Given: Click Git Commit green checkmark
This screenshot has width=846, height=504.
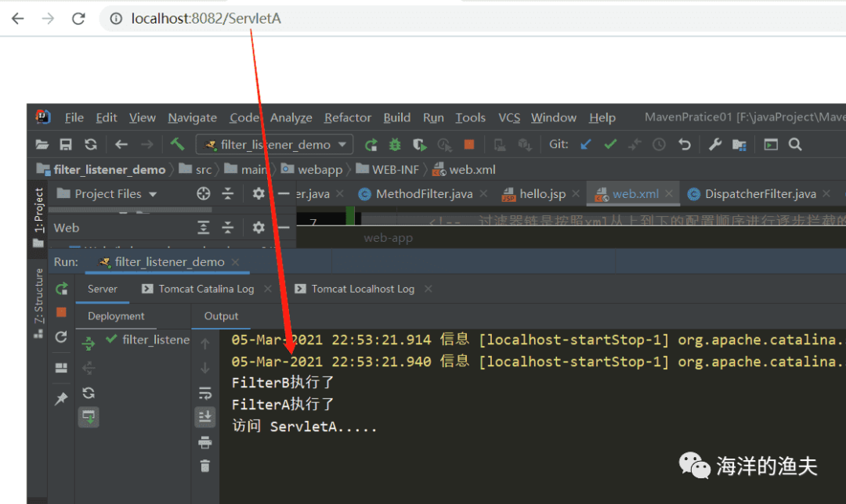Looking at the screenshot, I should tap(610, 145).
